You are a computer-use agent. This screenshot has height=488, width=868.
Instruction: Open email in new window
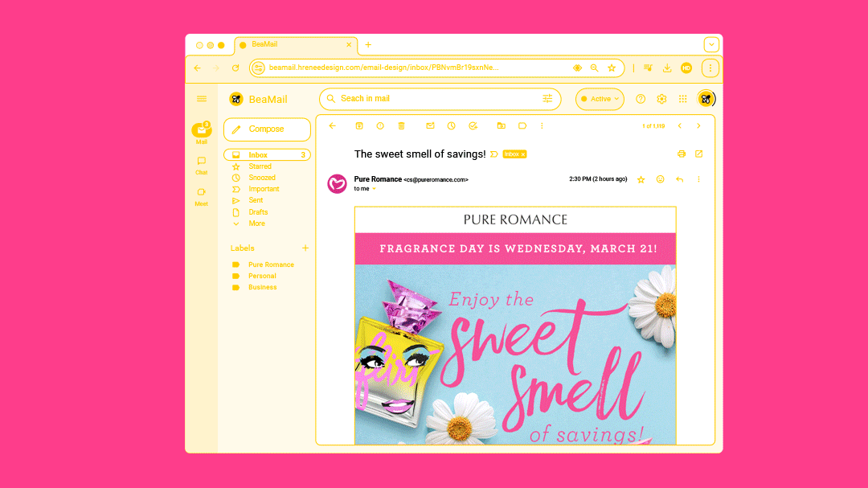click(x=699, y=154)
